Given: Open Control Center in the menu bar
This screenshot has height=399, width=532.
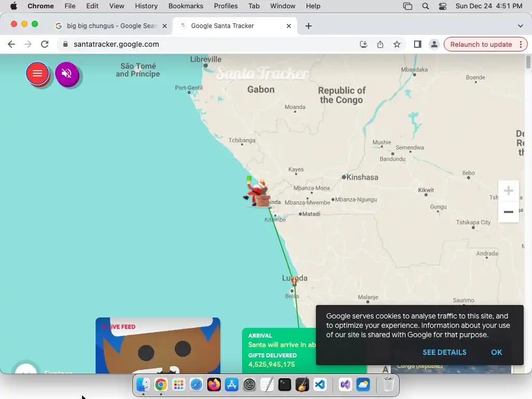Looking at the screenshot, I should [443, 6].
